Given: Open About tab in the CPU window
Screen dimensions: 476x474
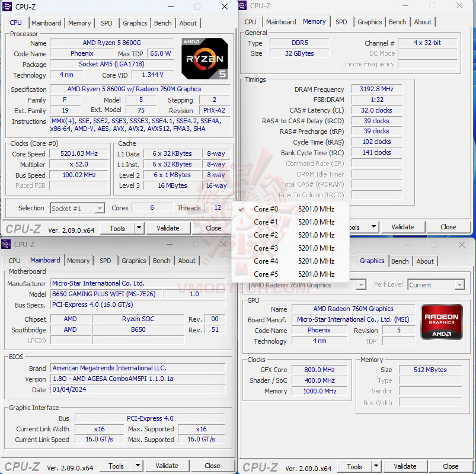Looking at the screenshot, I should 188,23.
